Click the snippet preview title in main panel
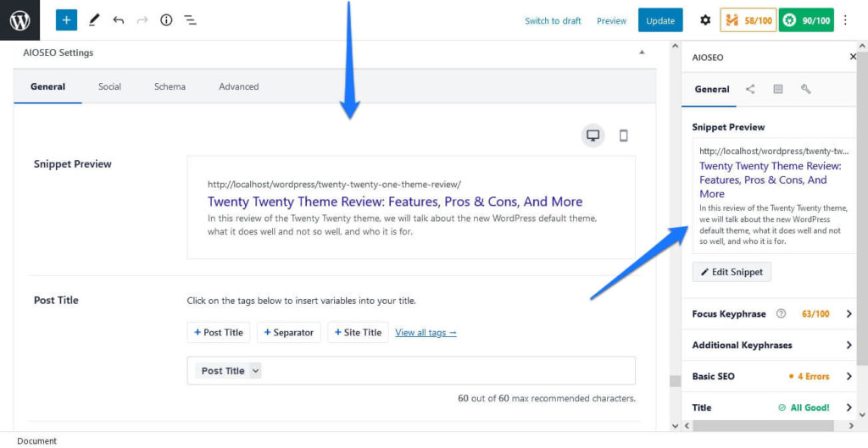 click(x=395, y=202)
